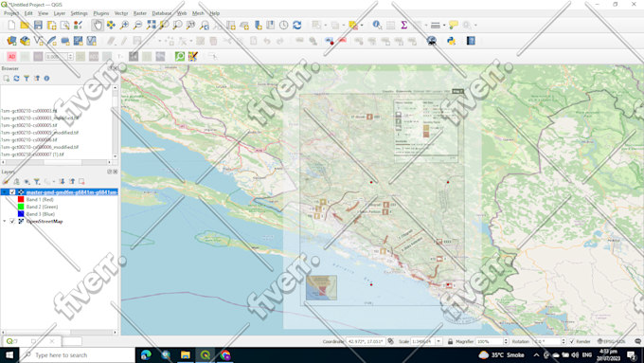This screenshot has height=363, width=644.
Task: Open the blue Help Contents book icon
Action: pyautogui.click(x=471, y=41)
